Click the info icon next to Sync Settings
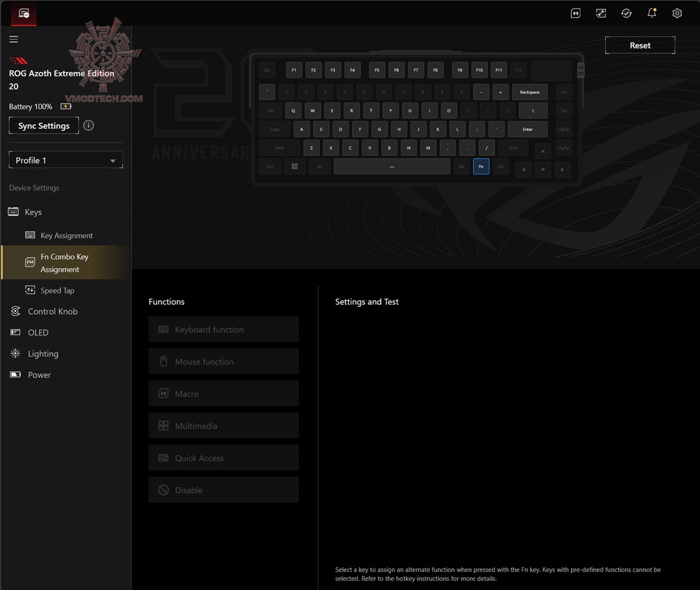Image resolution: width=700 pixels, height=590 pixels. point(88,125)
